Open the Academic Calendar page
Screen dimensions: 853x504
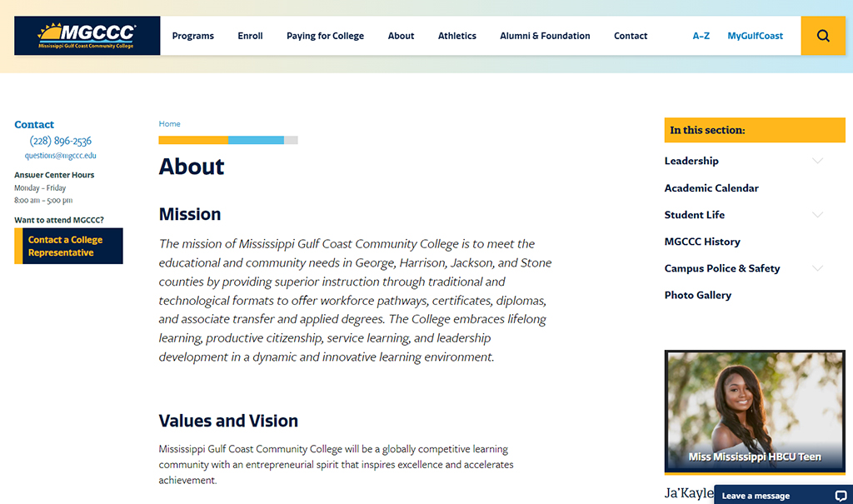(711, 188)
